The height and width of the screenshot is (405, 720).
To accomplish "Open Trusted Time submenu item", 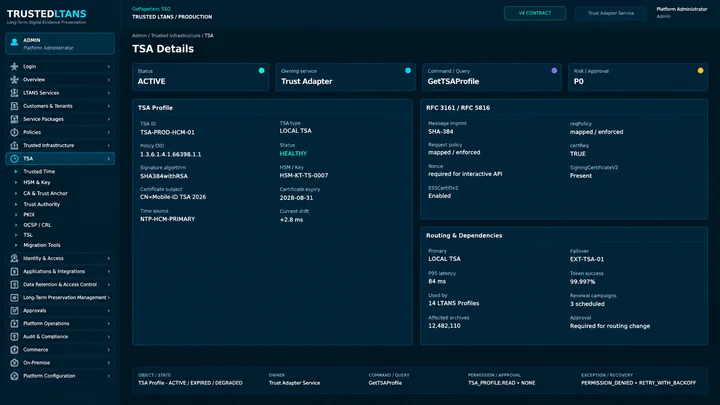I will pos(39,171).
